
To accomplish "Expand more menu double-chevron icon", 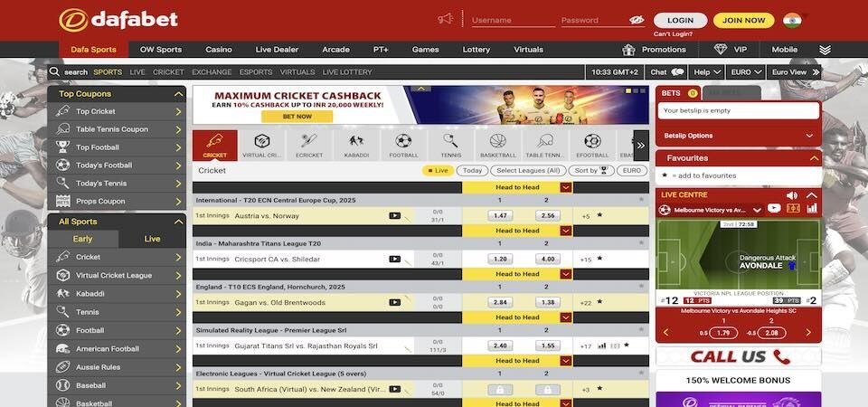I will point(825,49).
